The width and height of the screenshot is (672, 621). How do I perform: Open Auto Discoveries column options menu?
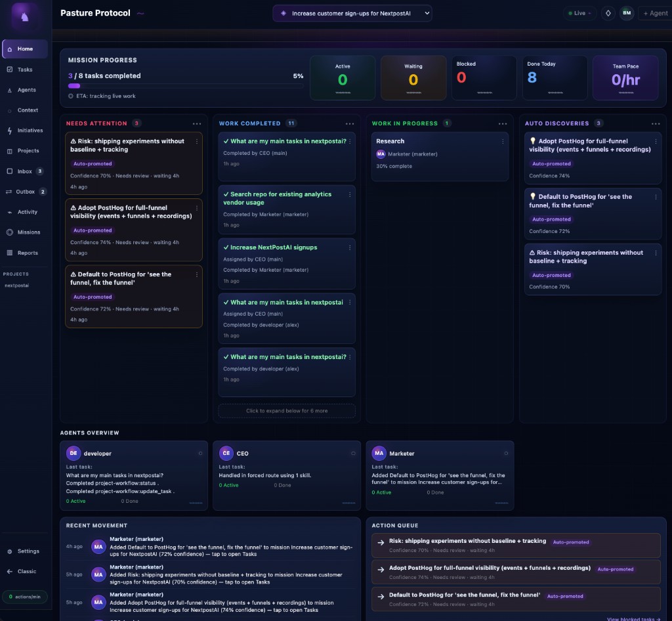[656, 123]
